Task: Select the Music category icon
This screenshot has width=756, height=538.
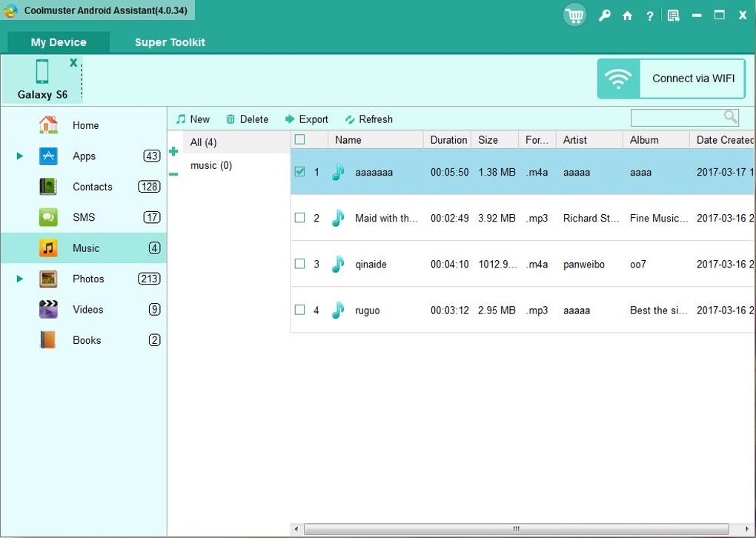Action: (x=48, y=248)
